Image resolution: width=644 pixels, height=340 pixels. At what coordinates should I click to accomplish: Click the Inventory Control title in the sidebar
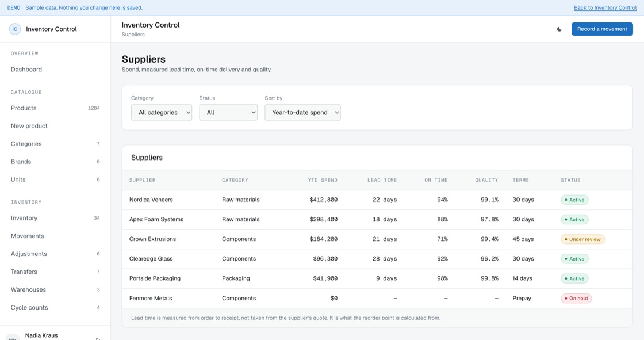coord(51,29)
